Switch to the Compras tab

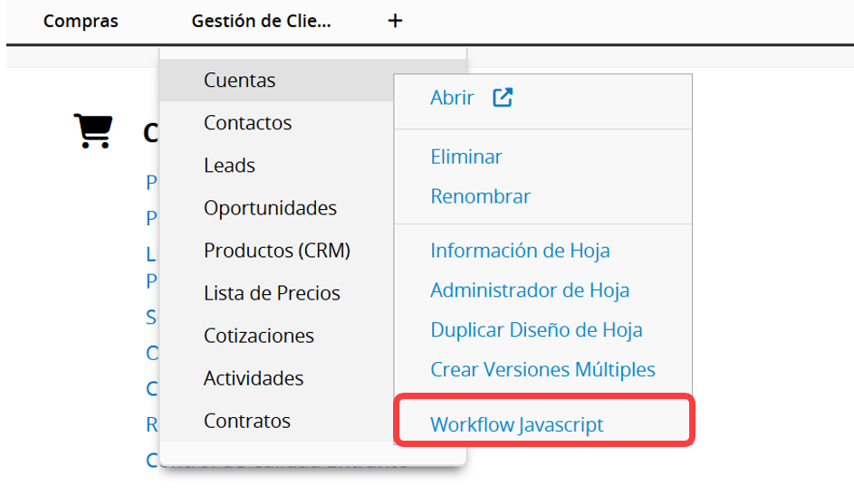point(81,21)
